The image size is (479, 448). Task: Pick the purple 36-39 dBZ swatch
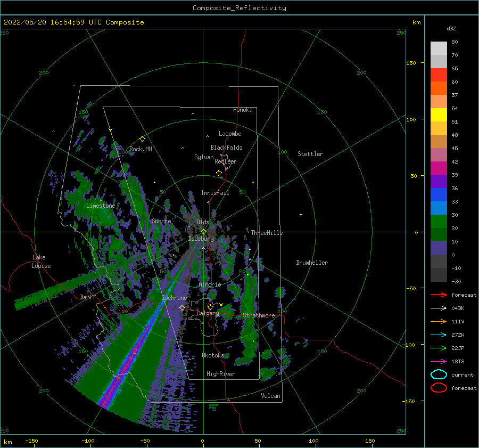click(x=439, y=182)
